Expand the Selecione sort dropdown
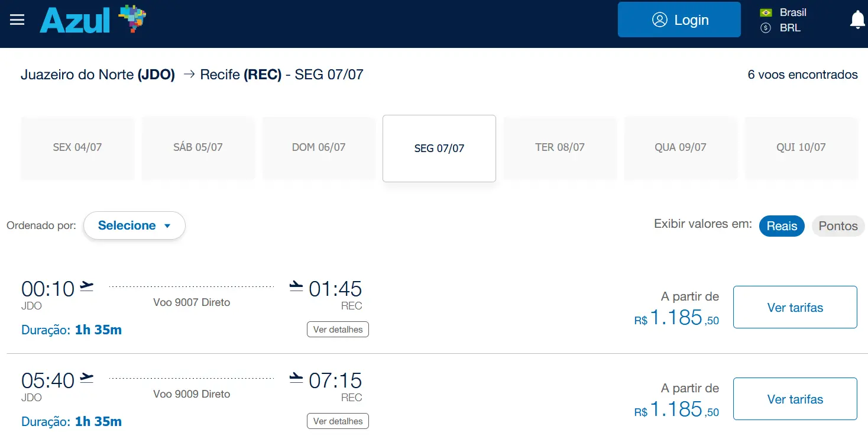 tap(134, 225)
